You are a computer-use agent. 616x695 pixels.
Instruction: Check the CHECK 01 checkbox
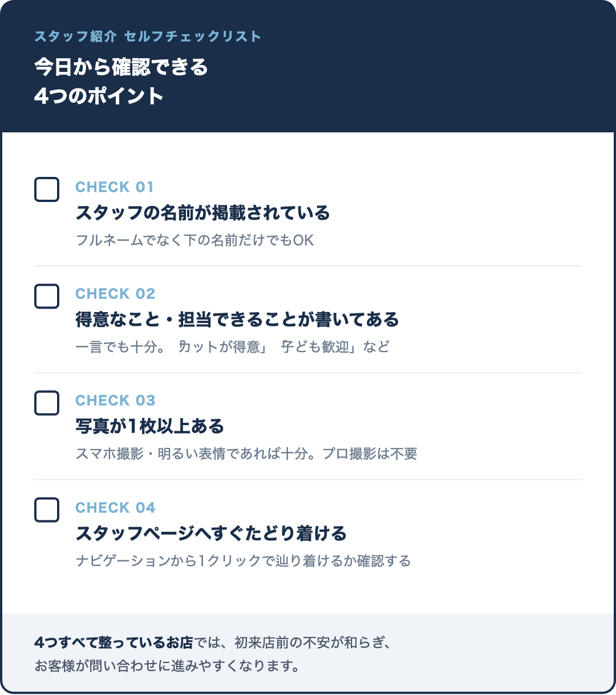(47, 189)
